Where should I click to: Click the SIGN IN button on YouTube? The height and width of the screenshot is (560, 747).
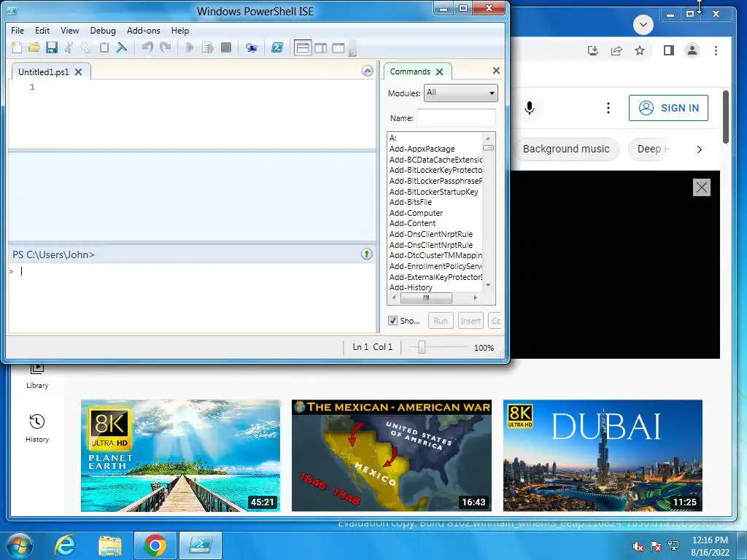tap(668, 108)
